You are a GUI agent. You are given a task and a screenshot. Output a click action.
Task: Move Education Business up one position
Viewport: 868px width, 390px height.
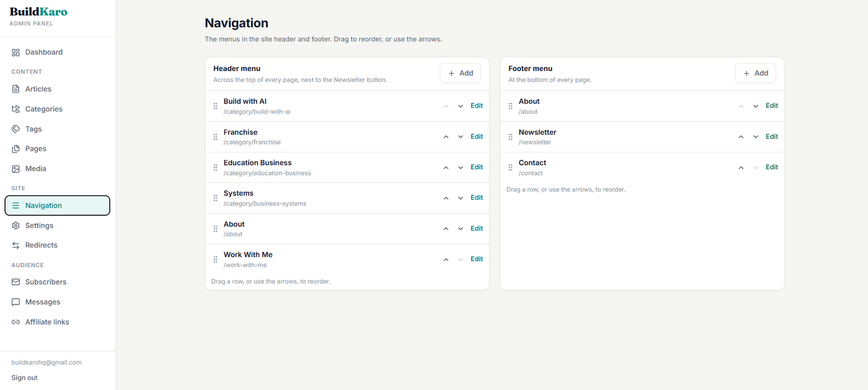coord(446,167)
